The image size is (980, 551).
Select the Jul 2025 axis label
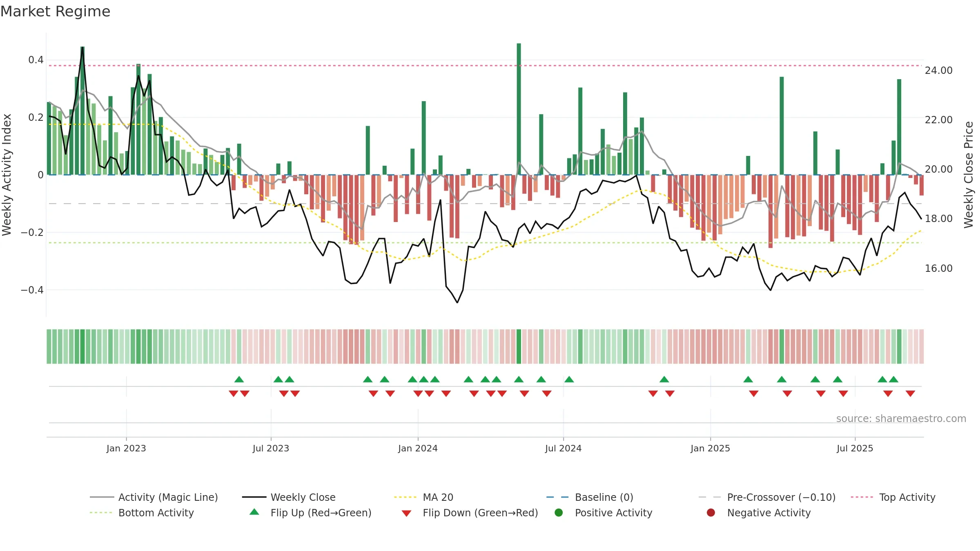[x=855, y=448]
